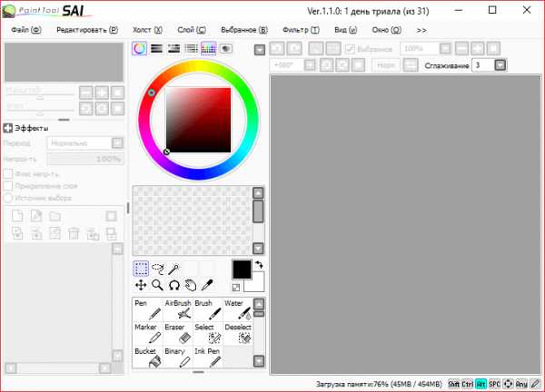Swap foreground and background colors
Screen dimensions: 545x392
click(259, 265)
